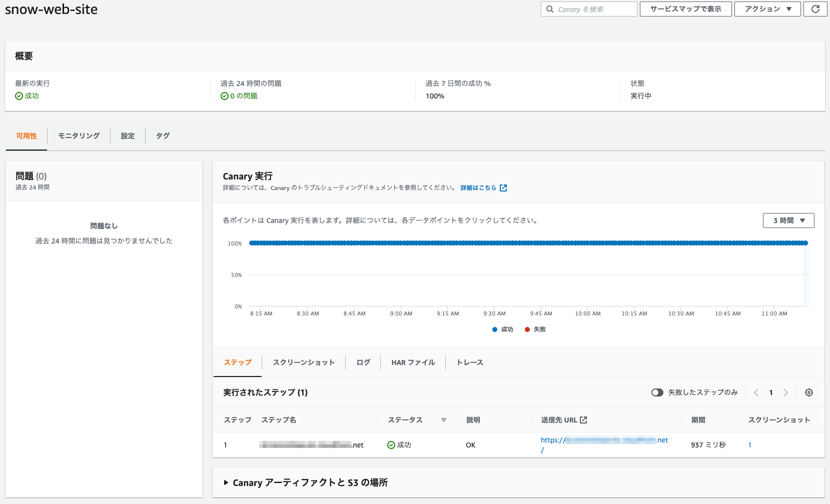Select the スクリーンショット tab
The width and height of the screenshot is (830, 504).
(304, 362)
